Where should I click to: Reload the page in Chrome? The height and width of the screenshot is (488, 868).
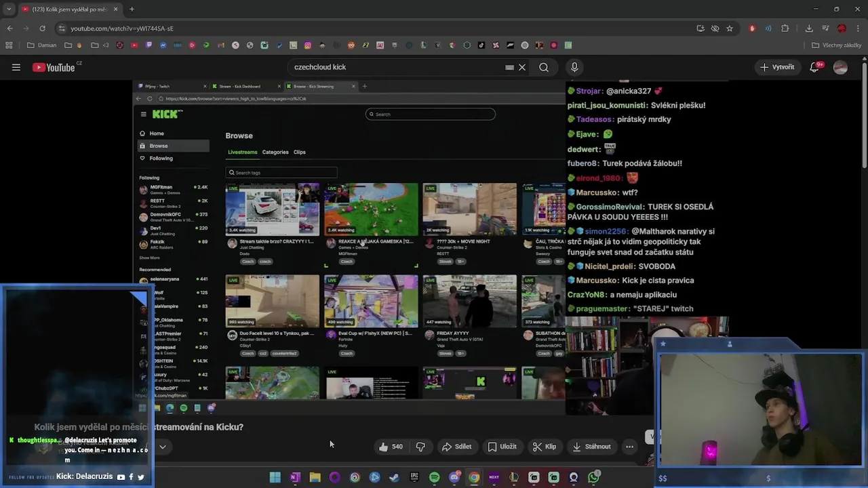click(x=42, y=28)
